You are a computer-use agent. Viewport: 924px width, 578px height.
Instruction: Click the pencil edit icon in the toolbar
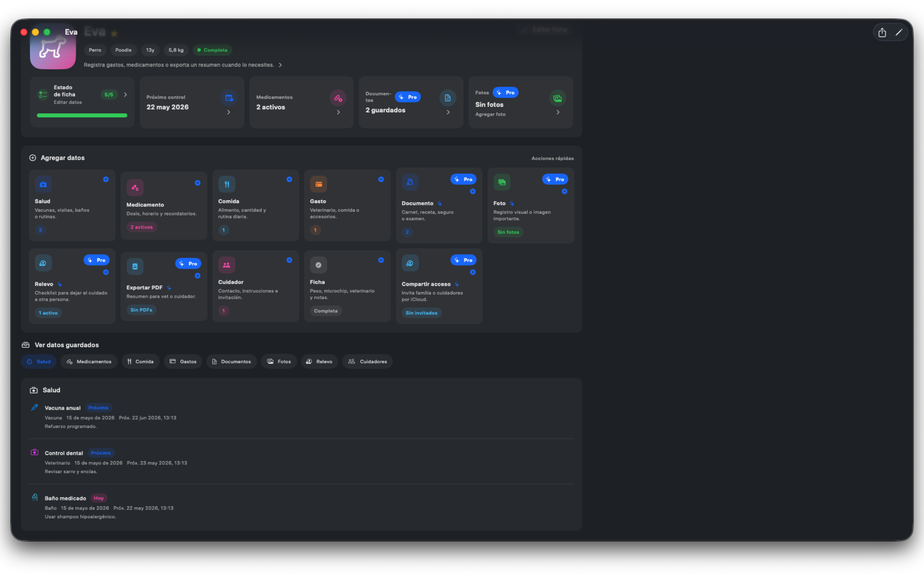click(x=899, y=33)
